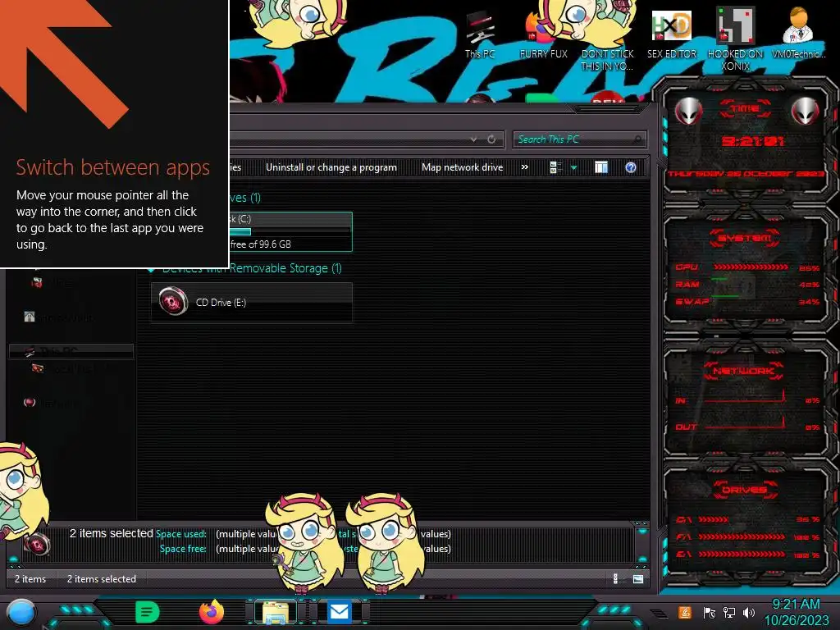Click the "2 items selected" status bar text
The height and width of the screenshot is (630, 840).
[101, 578]
